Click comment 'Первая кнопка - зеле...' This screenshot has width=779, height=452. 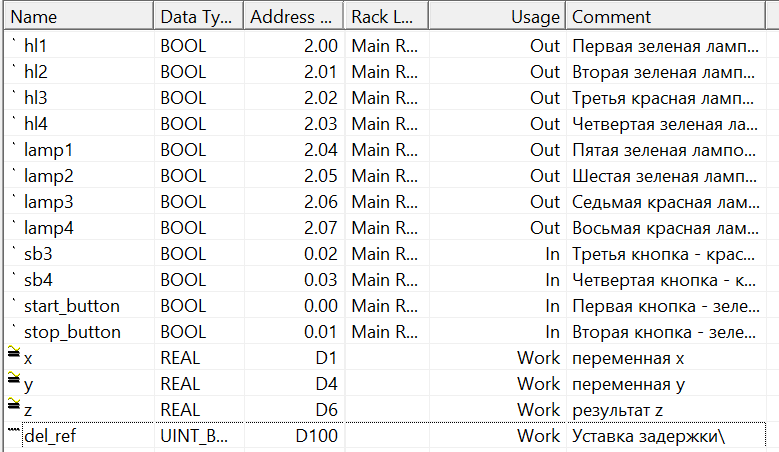[x=666, y=306]
